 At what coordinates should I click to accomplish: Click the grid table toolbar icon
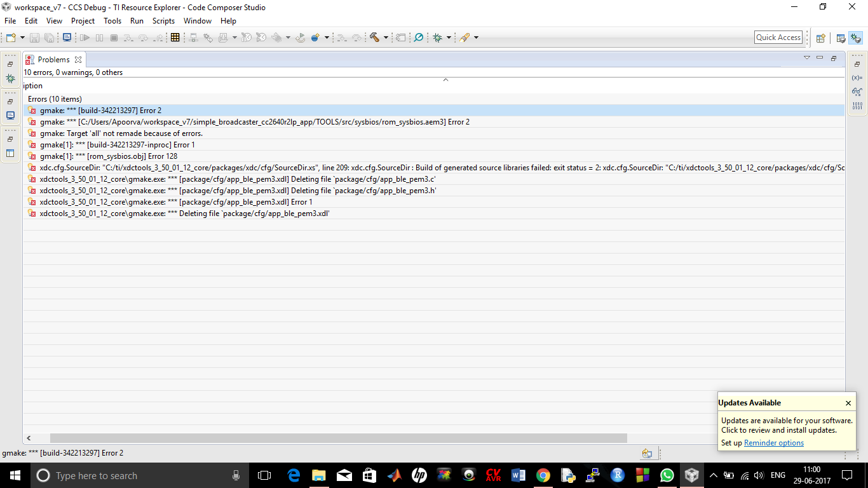175,37
